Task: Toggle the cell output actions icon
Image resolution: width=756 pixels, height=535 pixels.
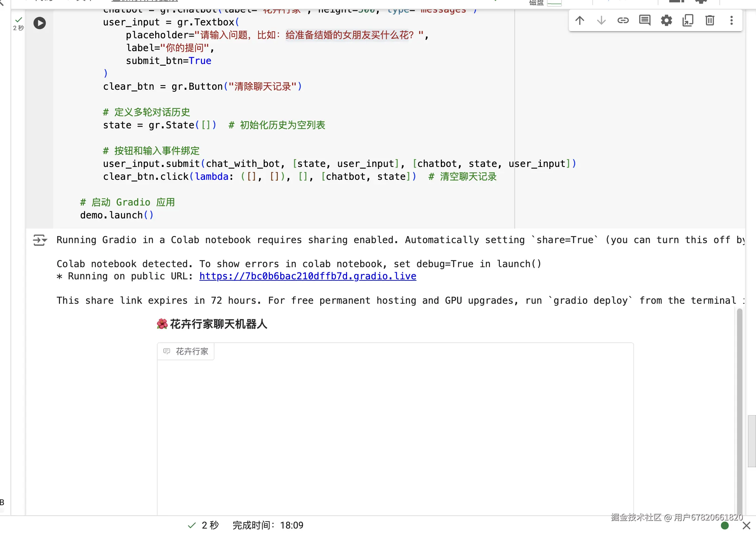Action: (x=40, y=240)
